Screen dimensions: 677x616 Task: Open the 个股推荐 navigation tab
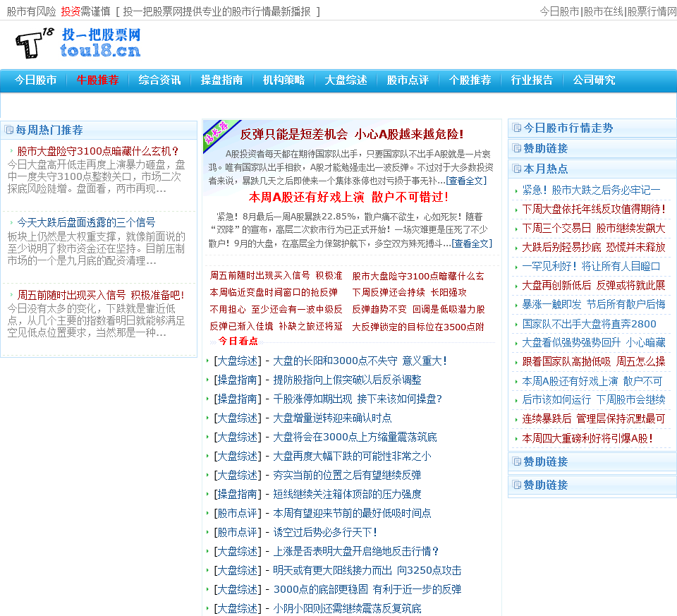click(x=470, y=80)
